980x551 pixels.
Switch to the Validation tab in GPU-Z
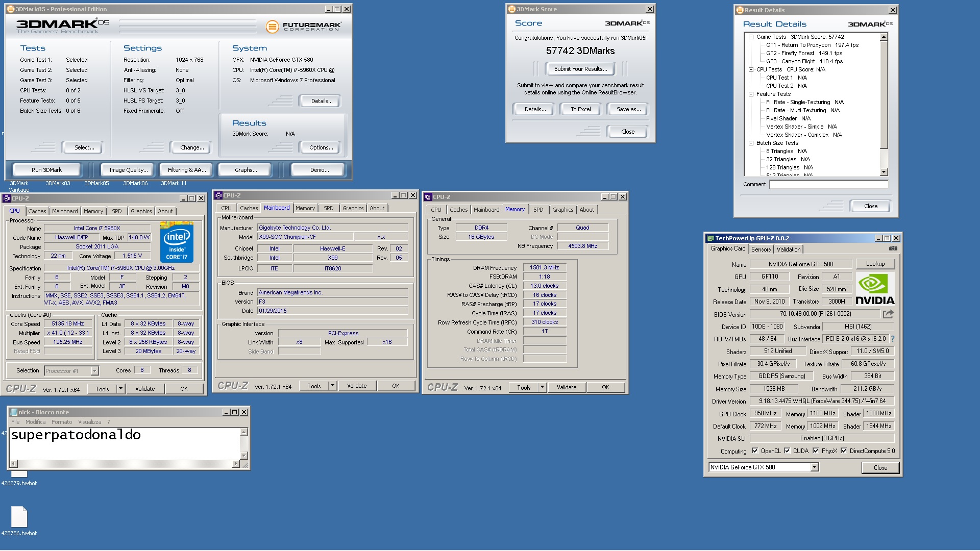pos(788,249)
